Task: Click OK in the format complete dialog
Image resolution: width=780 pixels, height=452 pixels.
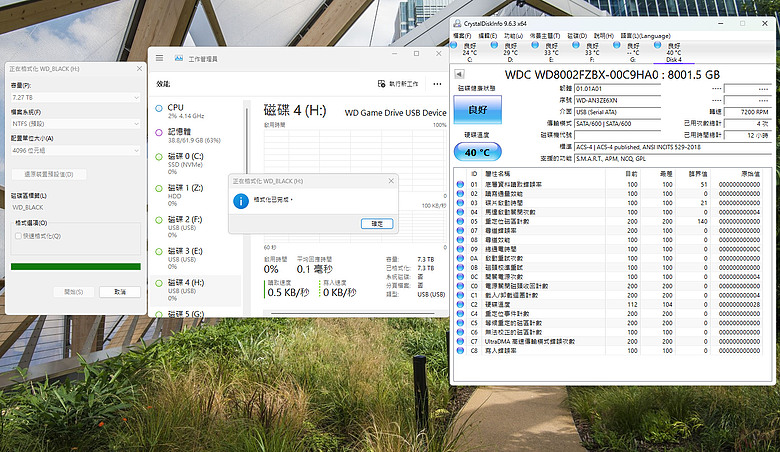Action: tap(377, 224)
